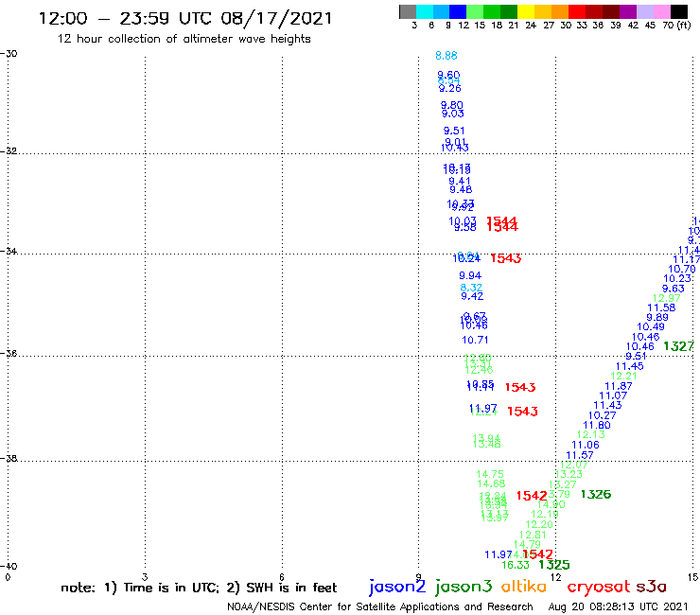Click the wave height value 11.80
Screen dimensions: 700x615
(597, 425)
